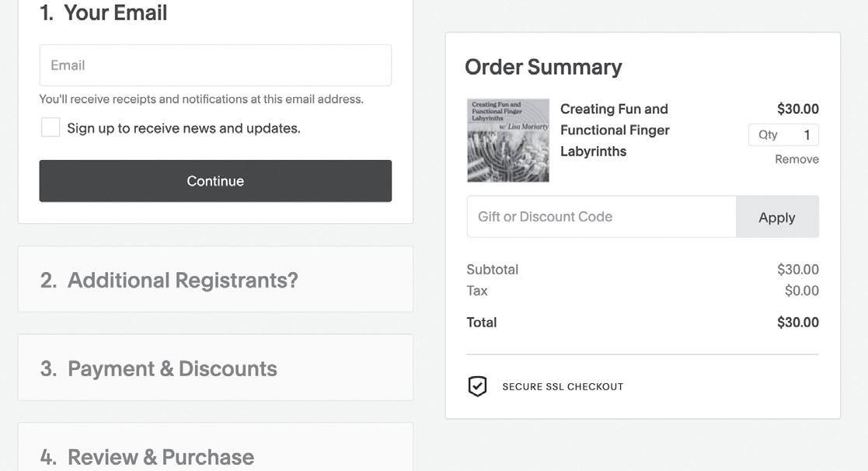Apply the gift or discount code
Screen dimensions: 868x471
tap(776, 217)
